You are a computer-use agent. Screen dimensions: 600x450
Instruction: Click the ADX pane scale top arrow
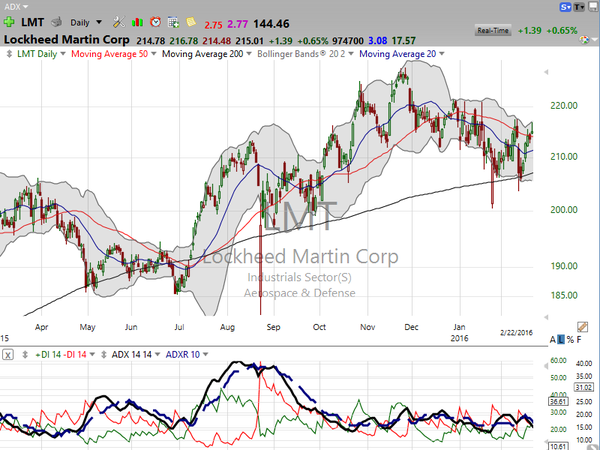546,366
